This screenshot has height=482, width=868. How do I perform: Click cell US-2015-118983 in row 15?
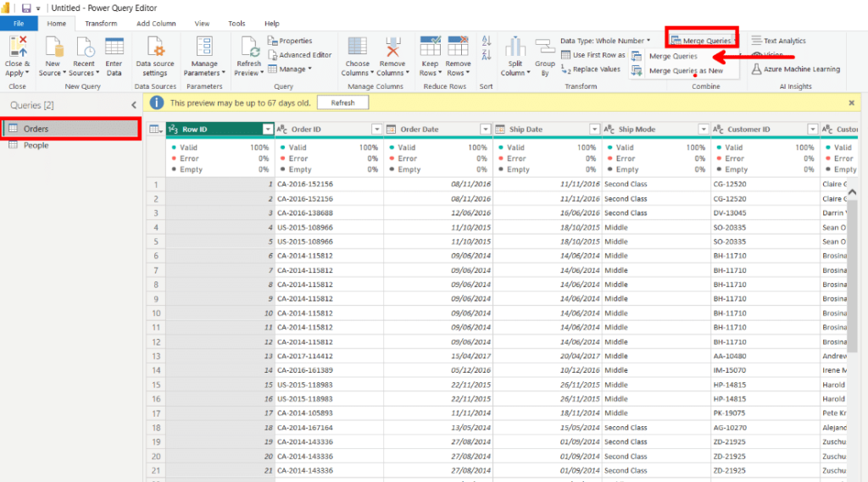coord(330,385)
